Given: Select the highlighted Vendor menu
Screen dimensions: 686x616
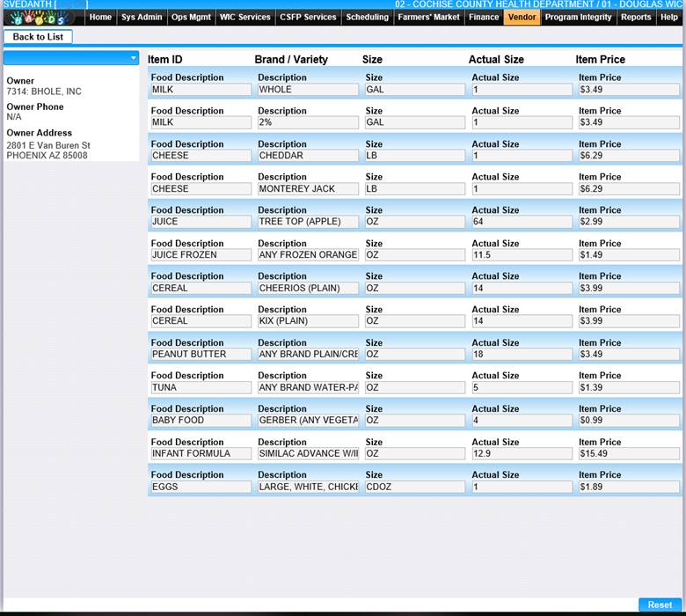Looking at the screenshot, I should (522, 18).
